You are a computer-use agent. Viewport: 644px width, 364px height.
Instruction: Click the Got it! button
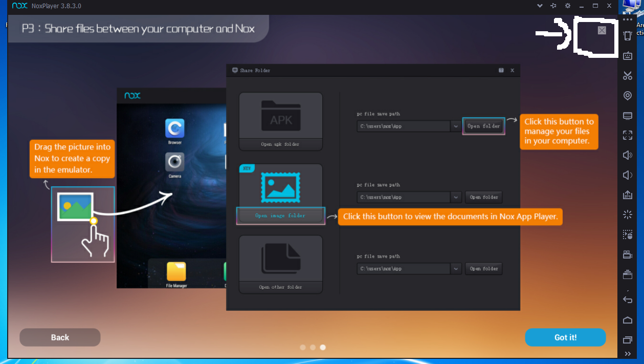(565, 337)
